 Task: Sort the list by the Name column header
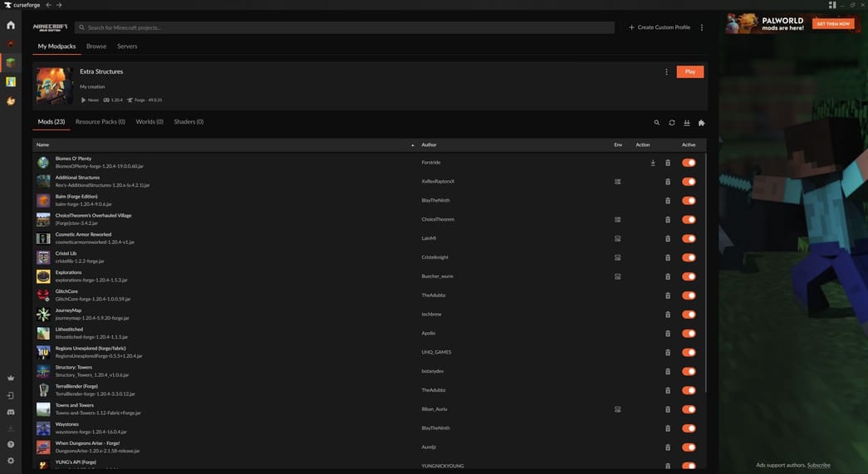(x=43, y=145)
